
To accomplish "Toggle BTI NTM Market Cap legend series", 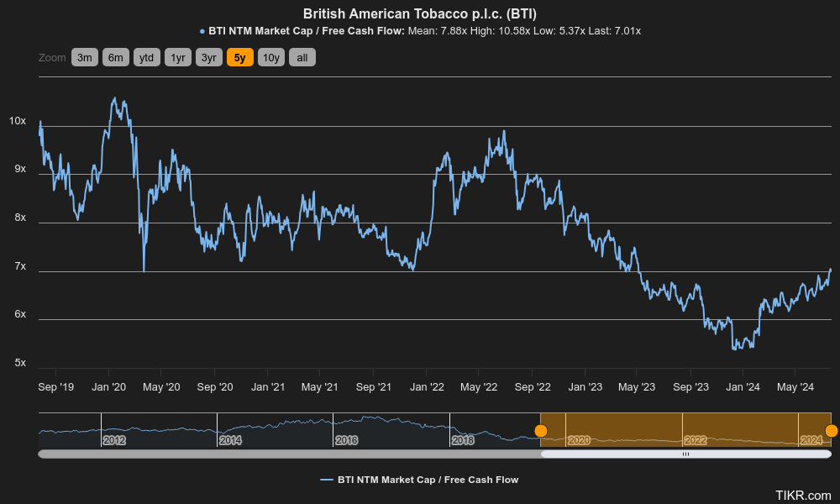I will click(419, 480).
